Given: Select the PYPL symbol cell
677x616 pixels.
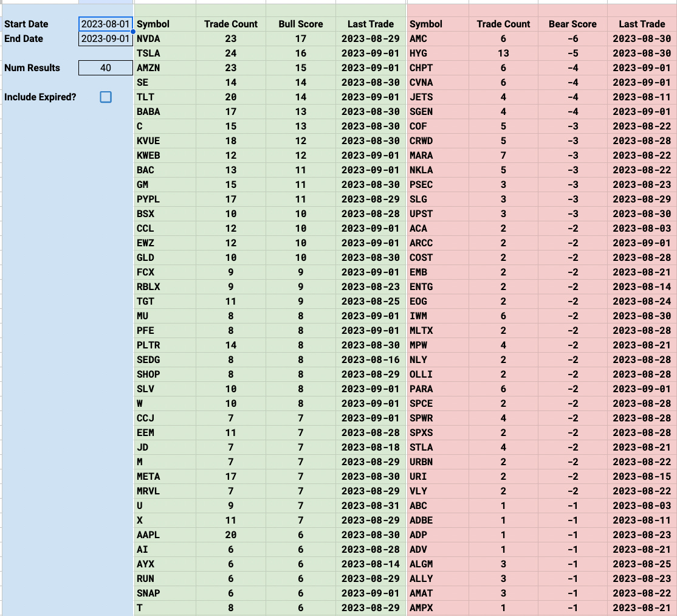Looking at the screenshot, I should 165,199.
